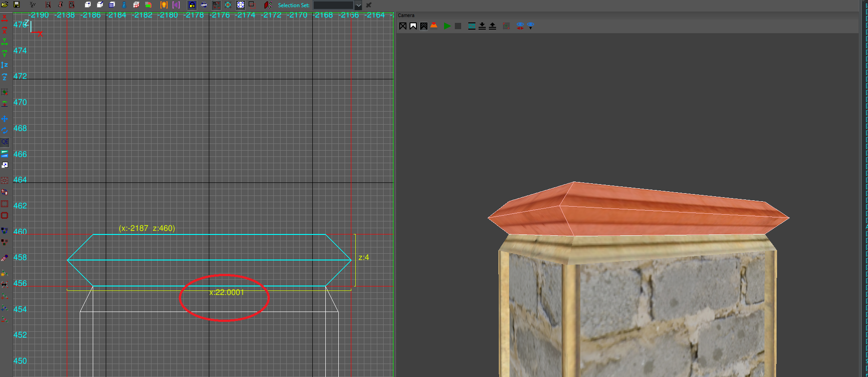Click into the Selection Set text field
Image resolution: width=868 pixels, height=377 pixels.
333,5
